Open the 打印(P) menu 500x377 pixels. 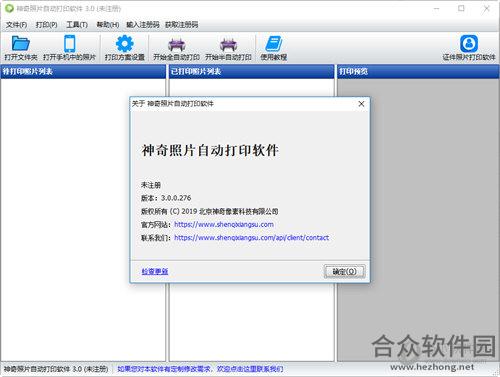[47, 25]
